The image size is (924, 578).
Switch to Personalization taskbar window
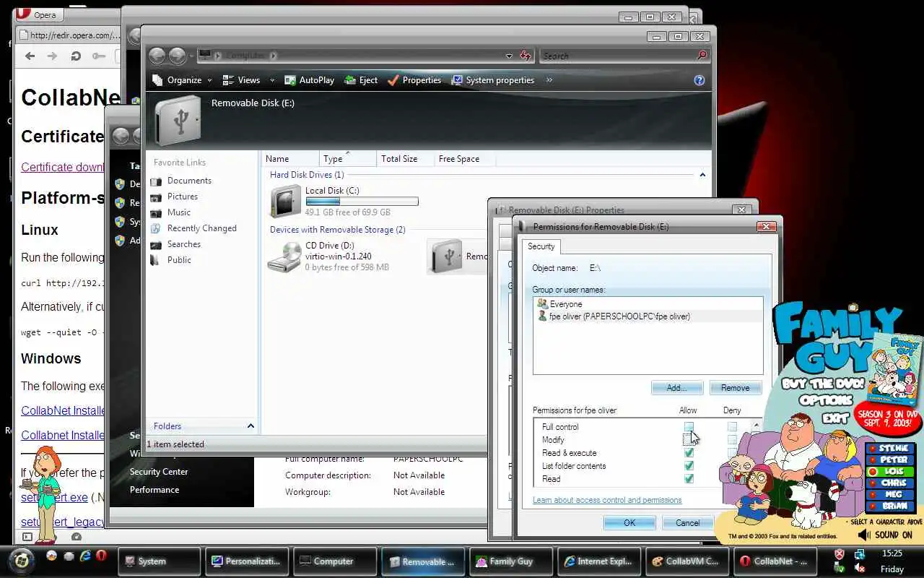[248, 561]
